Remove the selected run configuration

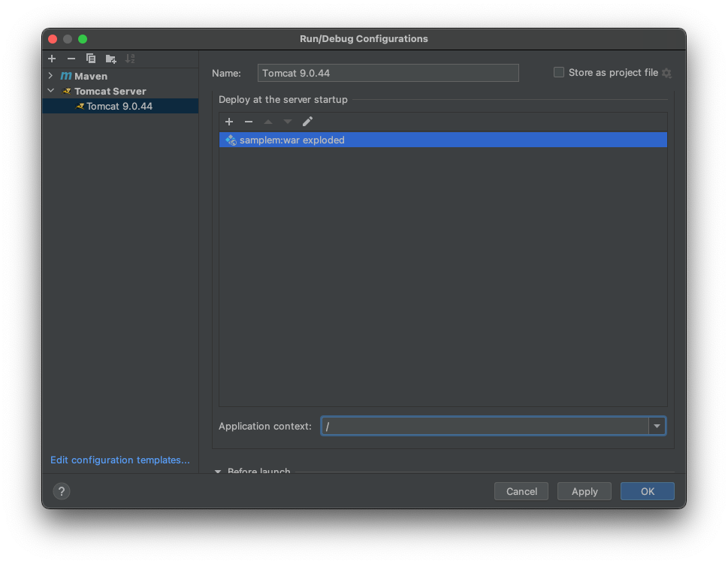click(71, 59)
